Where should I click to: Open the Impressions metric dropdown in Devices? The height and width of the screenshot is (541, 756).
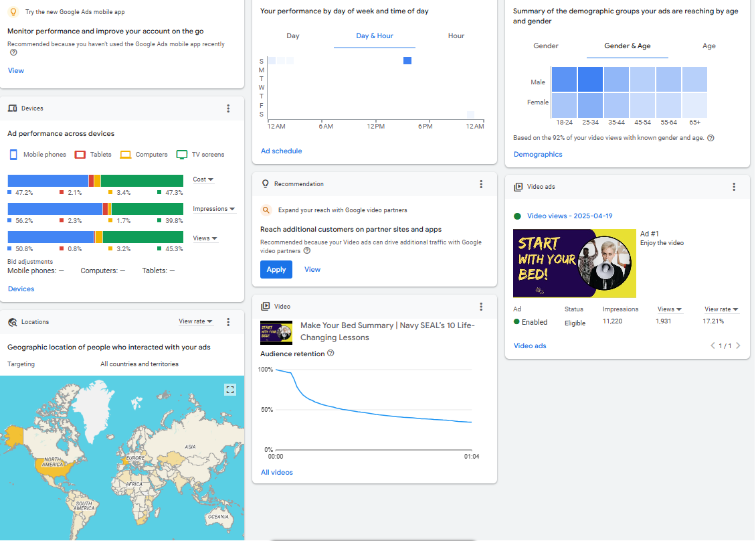tap(214, 209)
